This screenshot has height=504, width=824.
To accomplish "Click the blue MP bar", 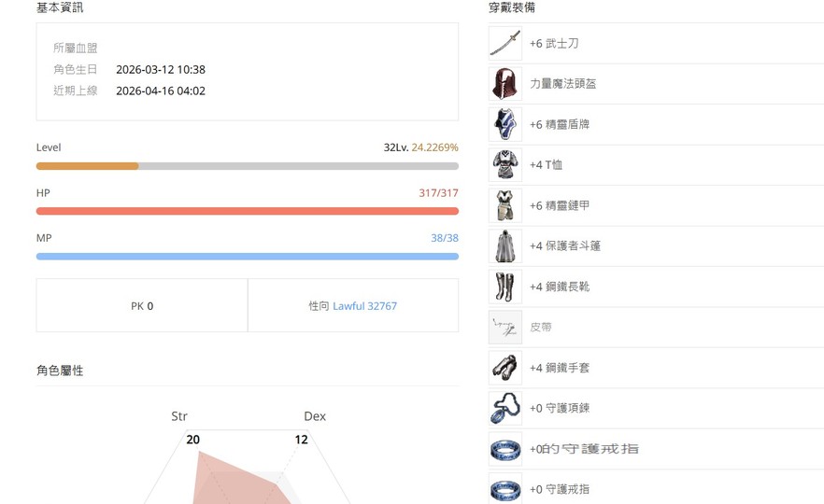I will [x=247, y=256].
